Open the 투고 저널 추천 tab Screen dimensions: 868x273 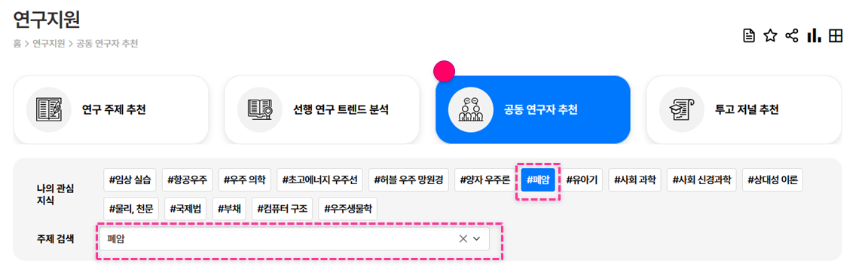click(x=744, y=109)
